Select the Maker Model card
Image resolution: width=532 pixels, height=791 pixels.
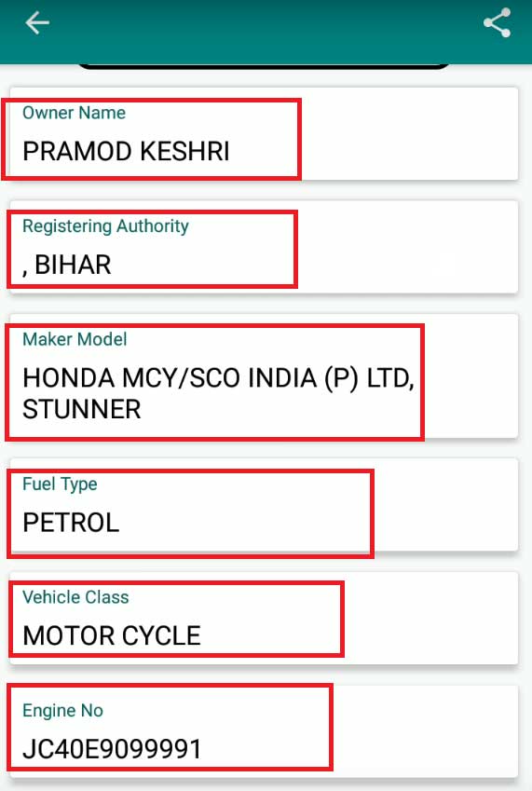click(264, 375)
